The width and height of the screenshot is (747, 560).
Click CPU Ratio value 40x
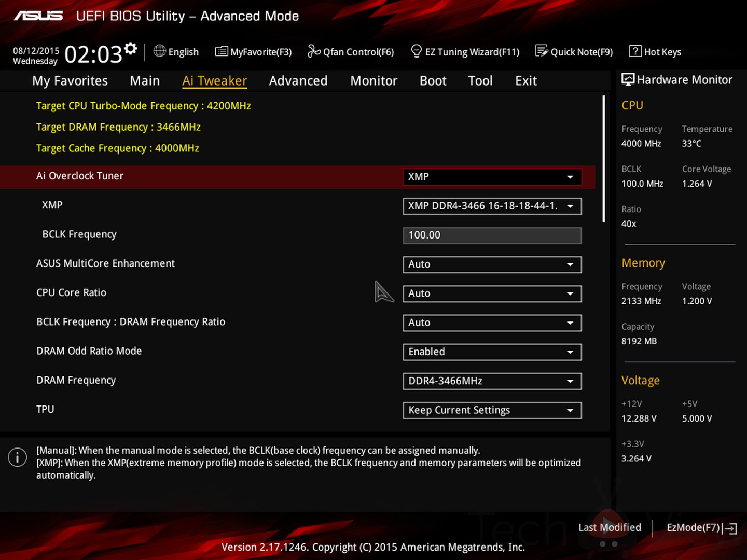(629, 224)
